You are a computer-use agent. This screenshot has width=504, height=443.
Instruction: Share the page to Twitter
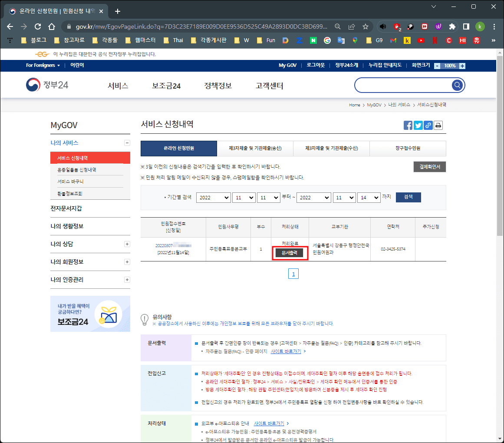tap(418, 125)
